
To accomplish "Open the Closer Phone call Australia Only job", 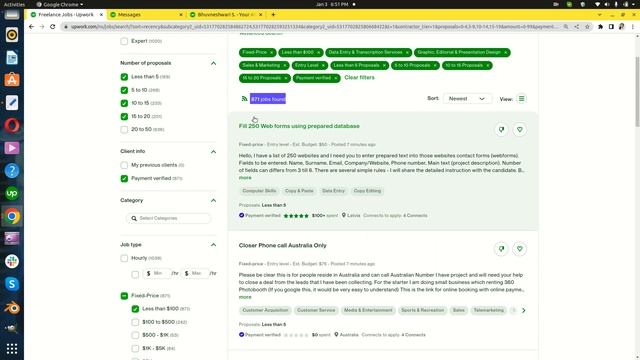I will pos(282,246).
